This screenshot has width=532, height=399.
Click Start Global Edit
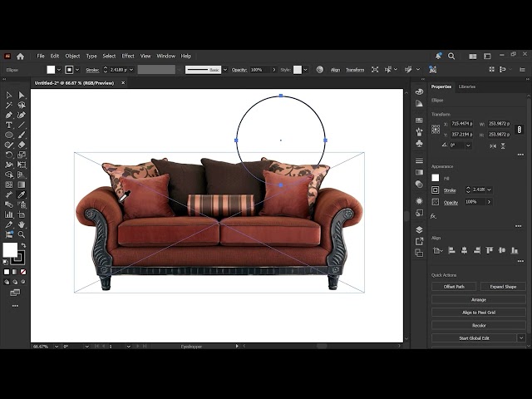coord(474,338)
